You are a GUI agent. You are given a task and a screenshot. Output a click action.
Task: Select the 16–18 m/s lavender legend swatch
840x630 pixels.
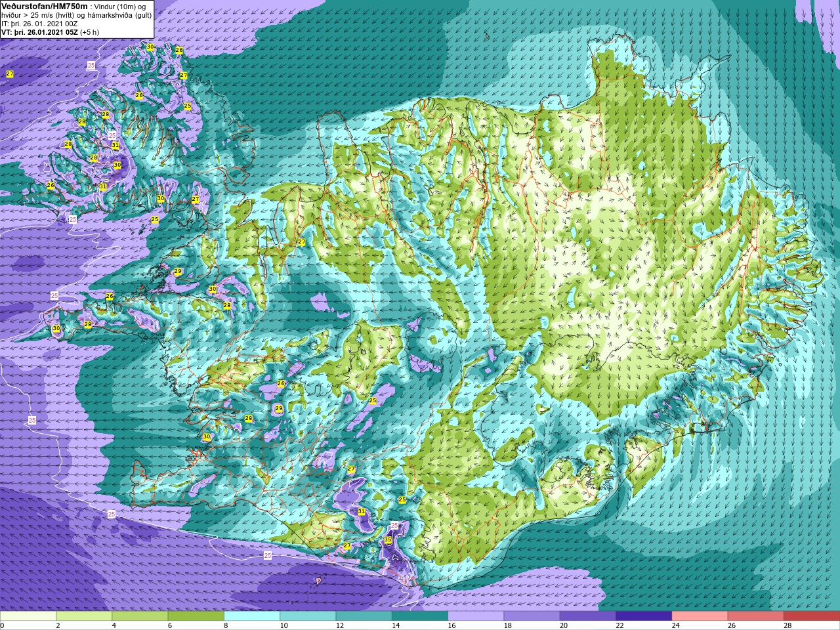tap(476, 616)
